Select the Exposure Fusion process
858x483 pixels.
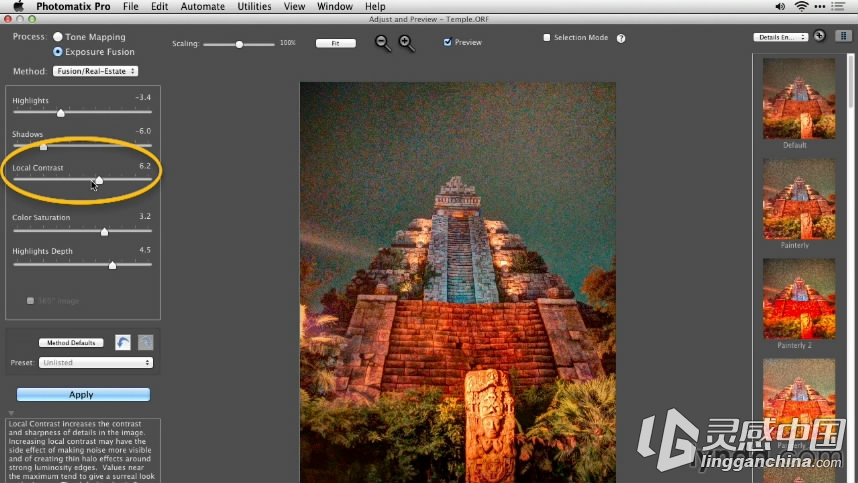pyautogui.click(x=57, y=51)
